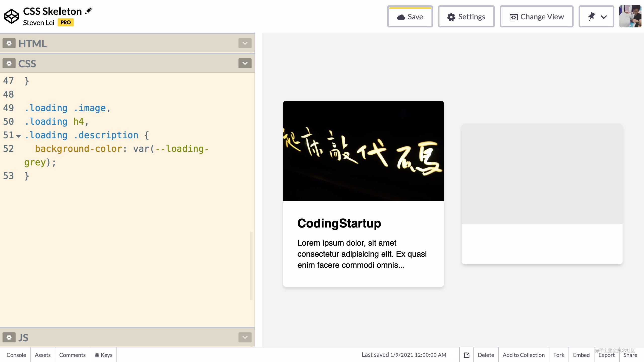644x362 pixels.
Task: Click the CSS Skeleton title text
Action: point(52,11)
